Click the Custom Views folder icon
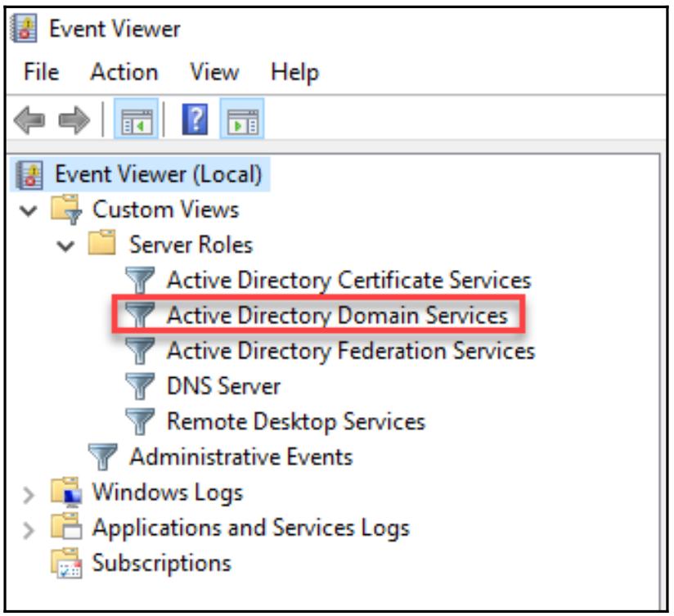 pos(69,210)
